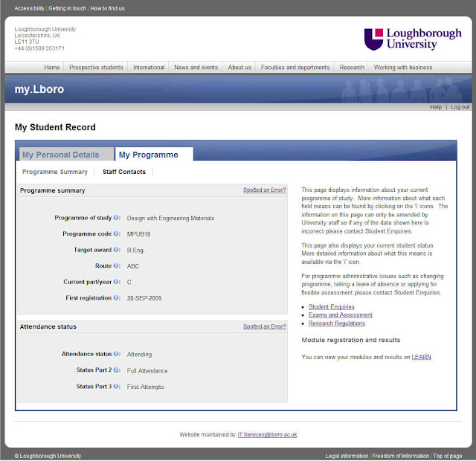Open Working with business menu item
The width and height of the screenshot is (476, 461).
[403, 68]
